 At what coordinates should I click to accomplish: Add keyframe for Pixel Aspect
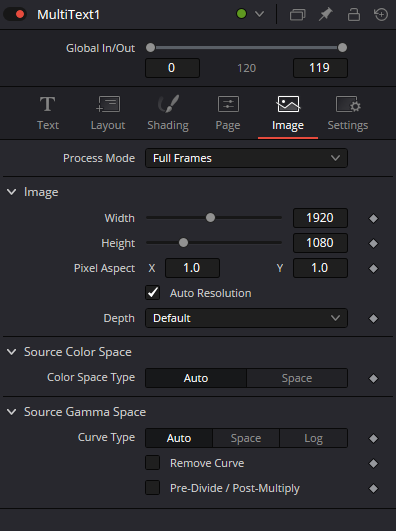click(x=373, y=269)
